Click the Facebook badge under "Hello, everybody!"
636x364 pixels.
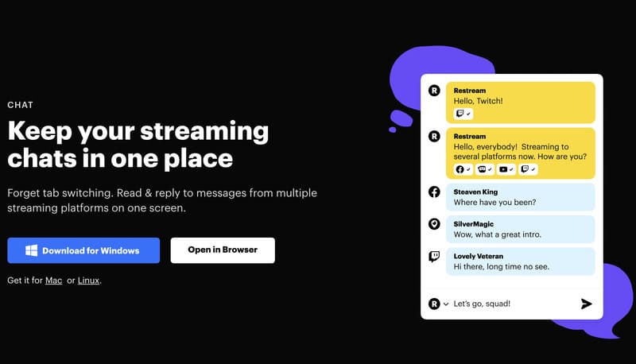(x=463, y=169)
